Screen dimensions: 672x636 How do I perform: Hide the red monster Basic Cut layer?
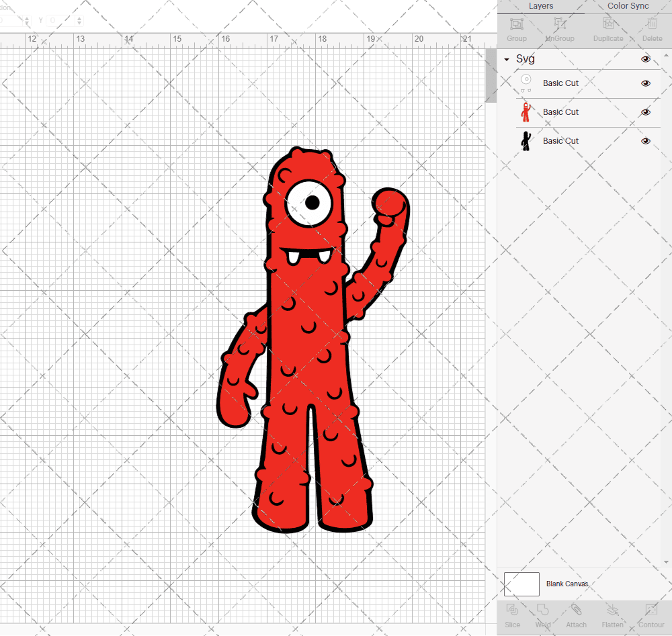(x=646, y=112)
